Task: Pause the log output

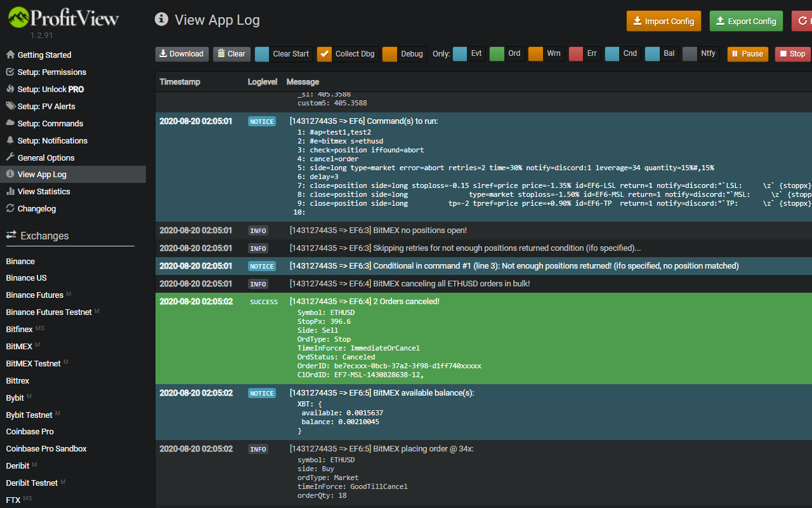Action: 748,54
